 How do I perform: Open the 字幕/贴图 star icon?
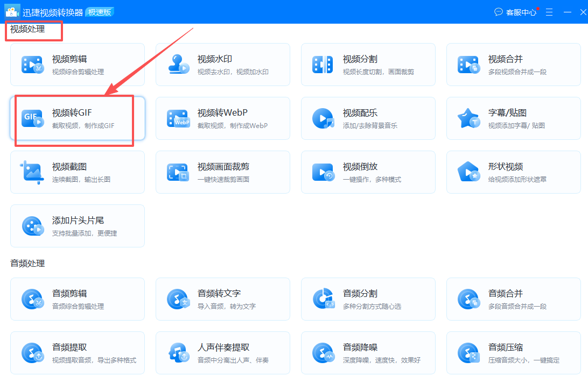(468, 118)
